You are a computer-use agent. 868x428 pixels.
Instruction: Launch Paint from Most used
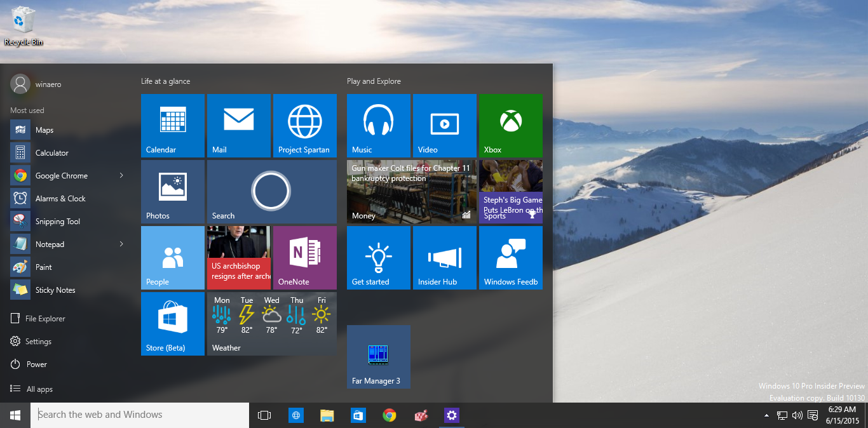point(67,267)
